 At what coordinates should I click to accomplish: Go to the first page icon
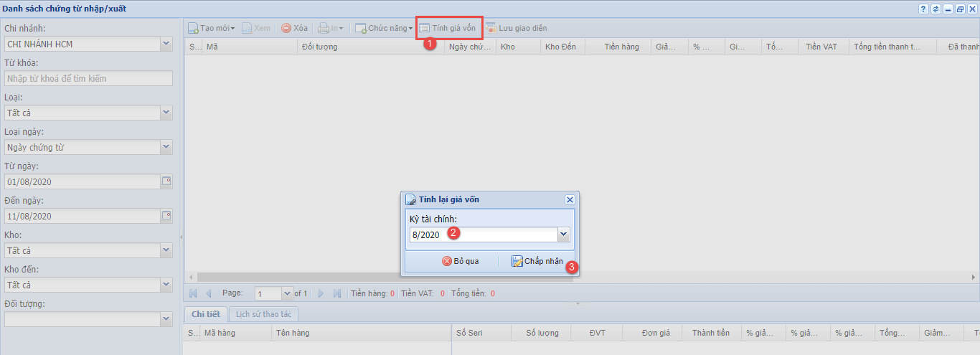[193, 293]
